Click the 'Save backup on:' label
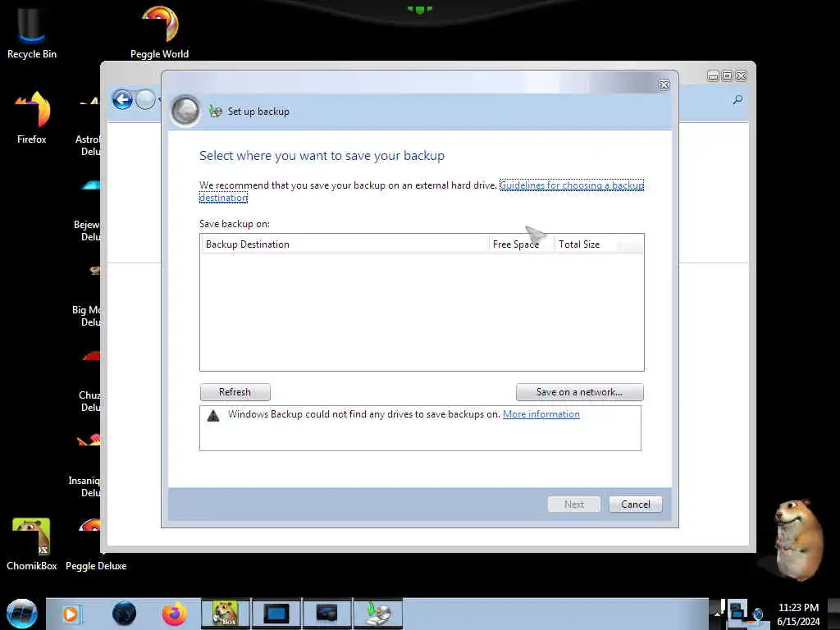This screenshot has height=630, width=840. point(235,224)
